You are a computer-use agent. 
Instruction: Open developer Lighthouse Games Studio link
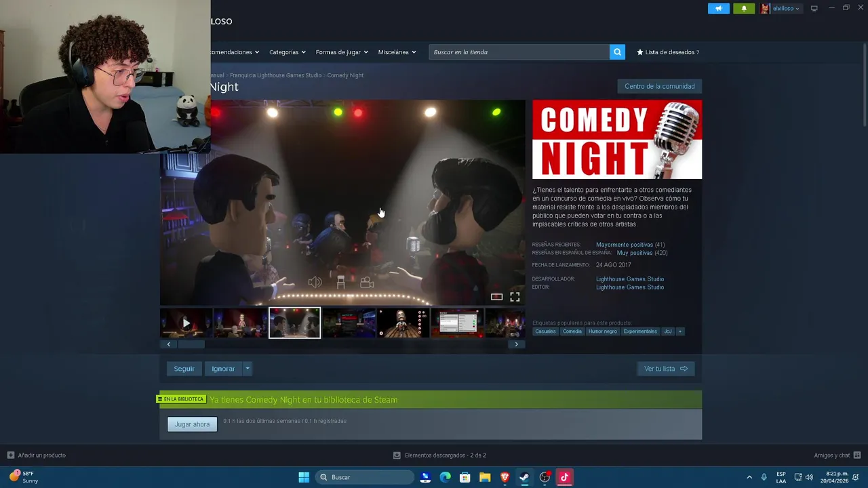pyautogui.click(x=630, y=279)
